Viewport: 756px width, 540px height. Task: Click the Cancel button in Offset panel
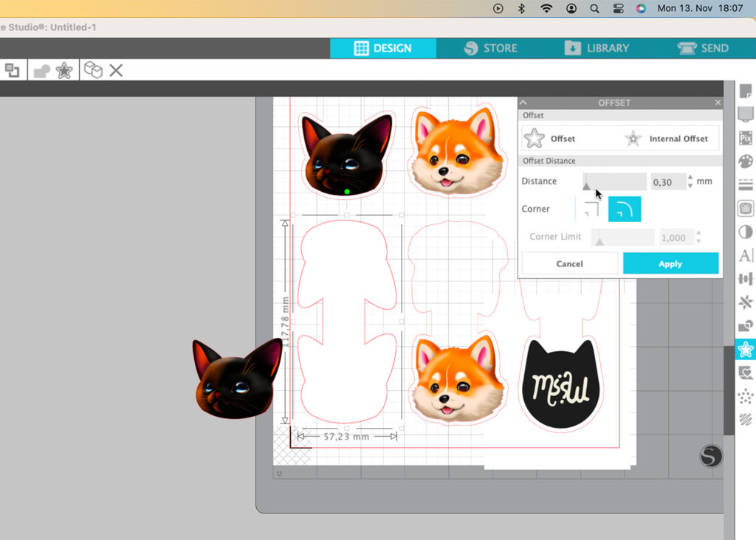click(569, 263)
